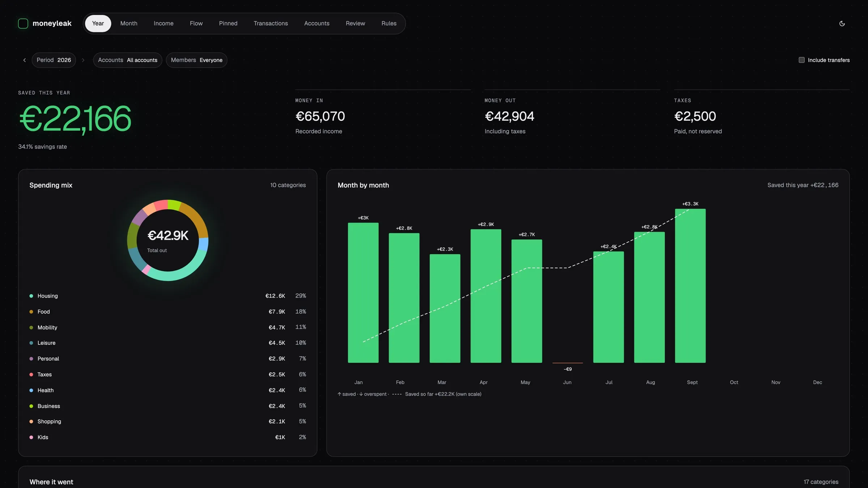Click the €22,166 saved this year figure
This screenshot has width=868, height=488.
(x=75, y=119)
